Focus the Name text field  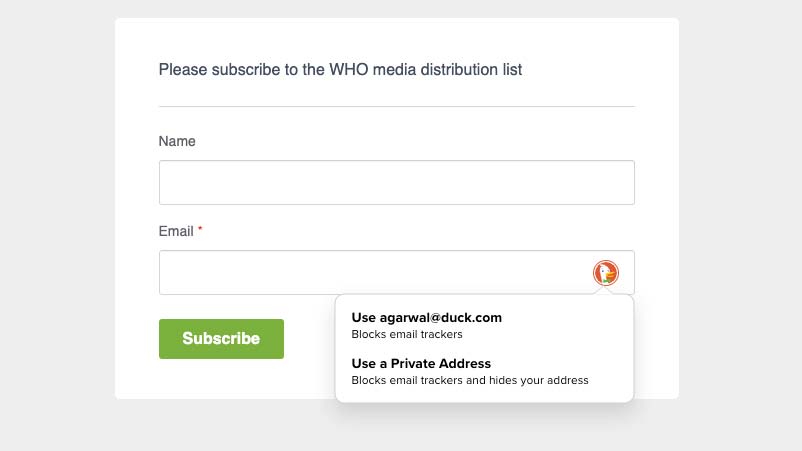click(x=396, y=183)
